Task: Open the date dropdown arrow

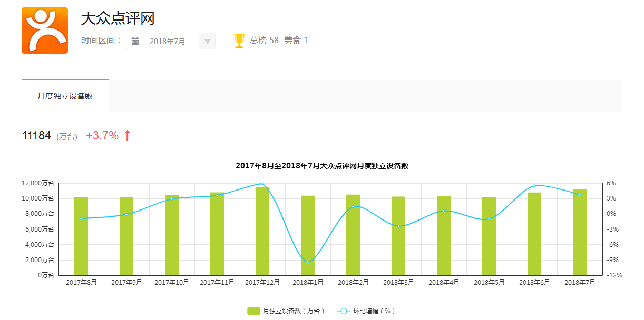Action: (207, 42)
